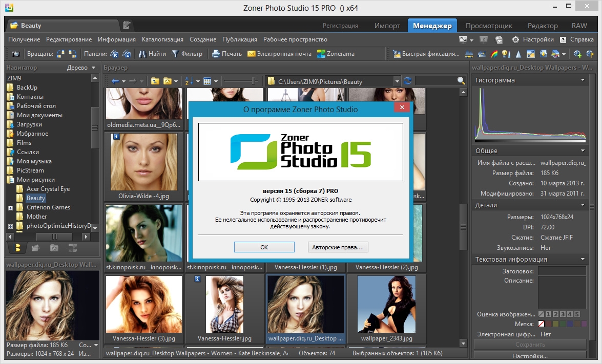Click the camera acquire icon in toolbar
The width and height of the screenshot is (602, 364).
(16, 54)
